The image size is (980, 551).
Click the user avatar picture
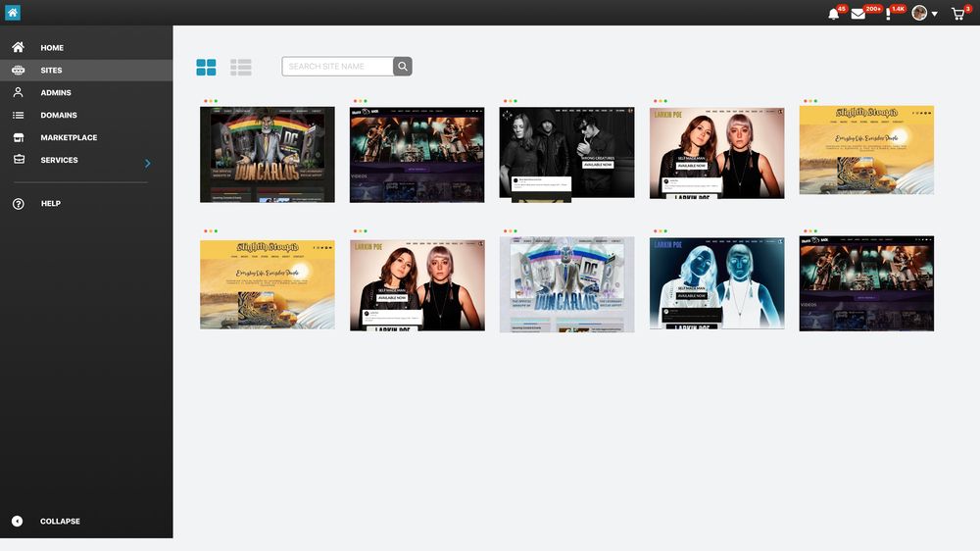(919, 13)
